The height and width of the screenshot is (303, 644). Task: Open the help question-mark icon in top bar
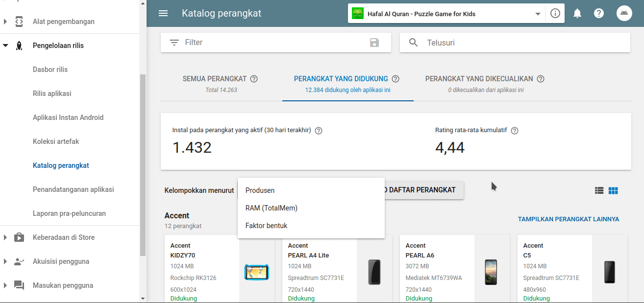pyautogui.click(x=599, y=13)
